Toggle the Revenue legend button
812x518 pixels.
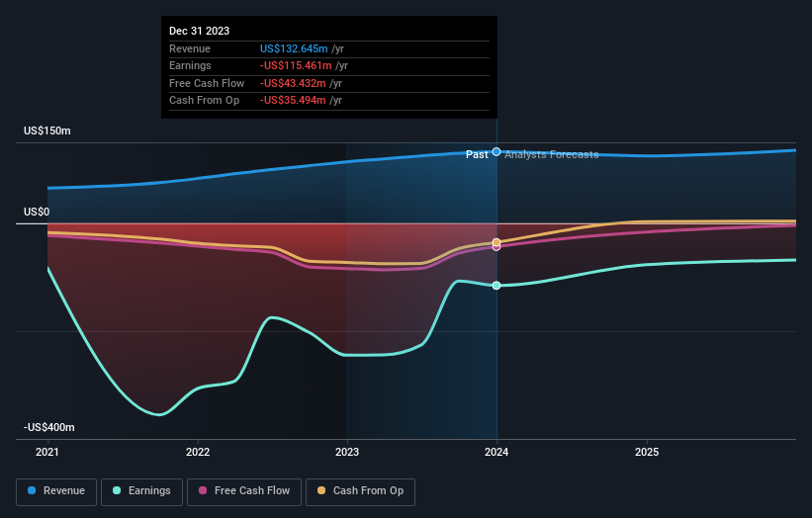(x=56, y=491)
